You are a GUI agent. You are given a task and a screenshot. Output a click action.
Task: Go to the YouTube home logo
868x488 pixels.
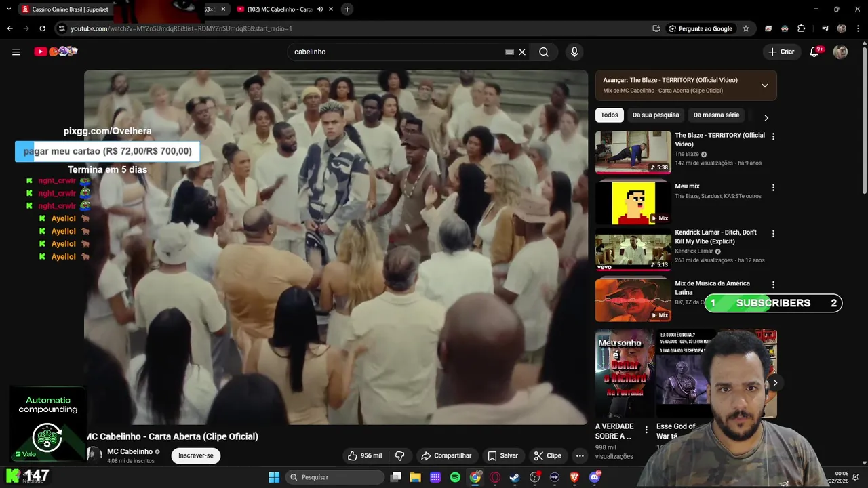56,52
